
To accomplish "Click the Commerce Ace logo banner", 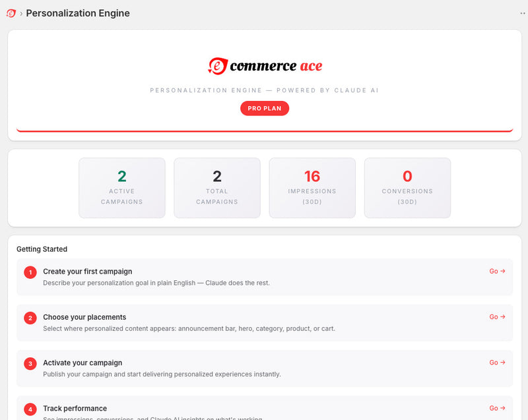I will [265, 66].
